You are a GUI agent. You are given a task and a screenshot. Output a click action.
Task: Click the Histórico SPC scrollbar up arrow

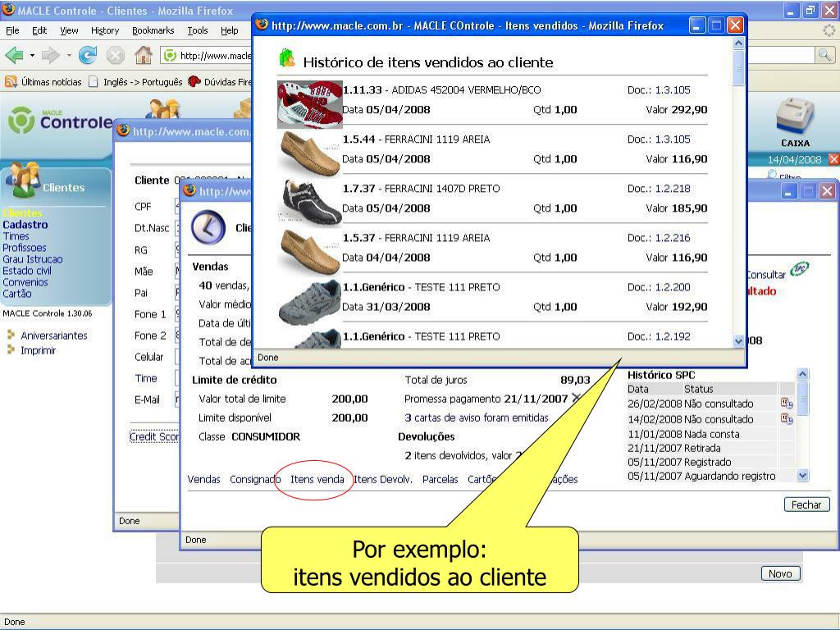802,374
